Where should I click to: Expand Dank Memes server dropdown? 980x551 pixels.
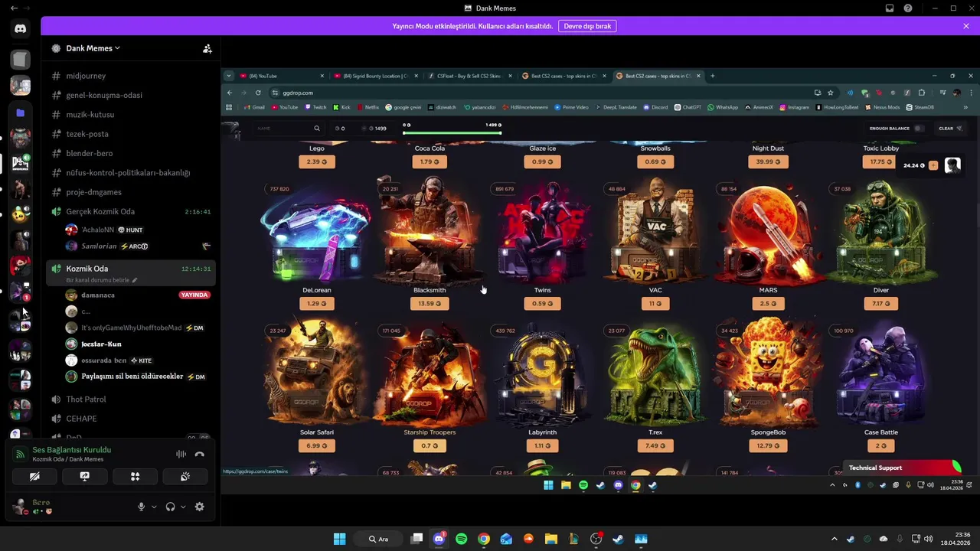click(93, 48)
